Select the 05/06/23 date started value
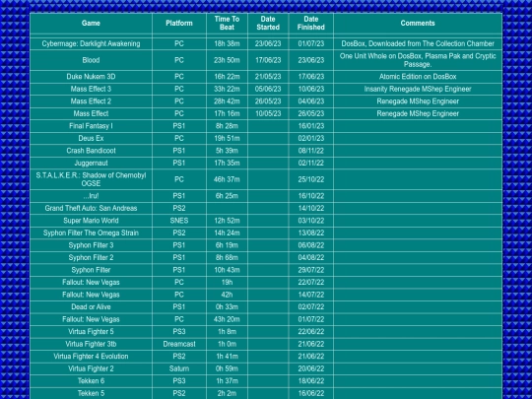The height and width of the screenshot is (399, 532). pos(268,89)
